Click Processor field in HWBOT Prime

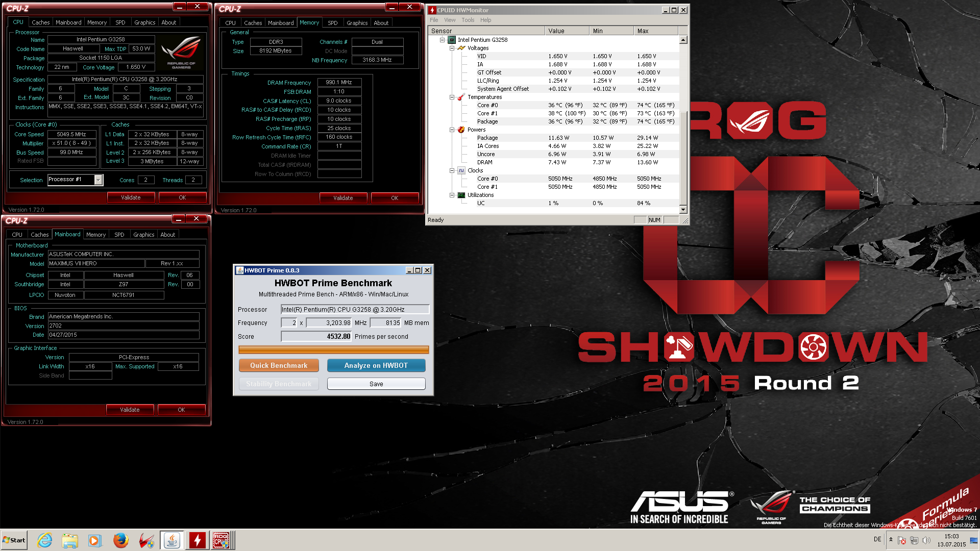pos(355,309)
